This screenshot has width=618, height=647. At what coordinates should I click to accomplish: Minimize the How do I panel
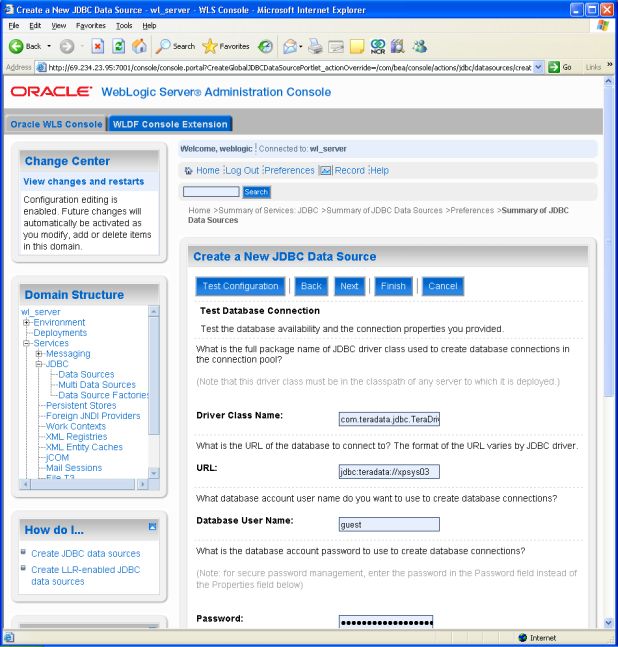pyautogui.click(x=152, y=526)
